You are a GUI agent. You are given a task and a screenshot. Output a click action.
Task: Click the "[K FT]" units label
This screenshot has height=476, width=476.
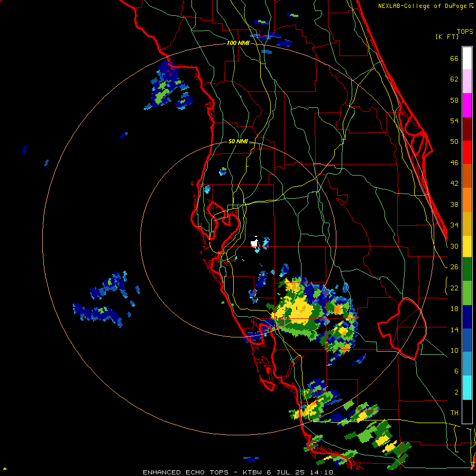click(447, 36)
